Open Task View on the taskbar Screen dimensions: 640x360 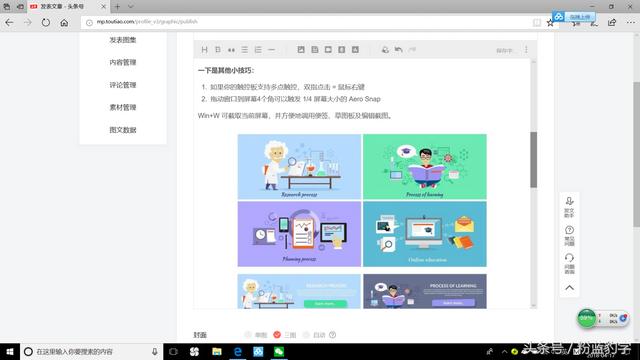(173, 351)
